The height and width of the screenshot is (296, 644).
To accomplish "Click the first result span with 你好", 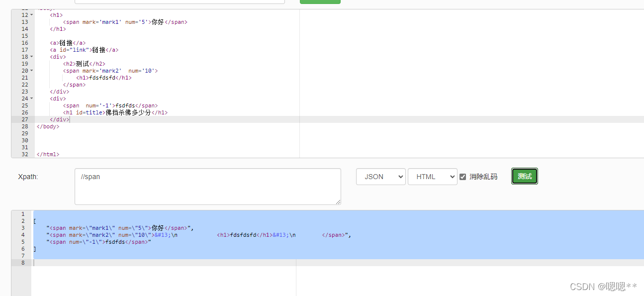I will (120, 228).
